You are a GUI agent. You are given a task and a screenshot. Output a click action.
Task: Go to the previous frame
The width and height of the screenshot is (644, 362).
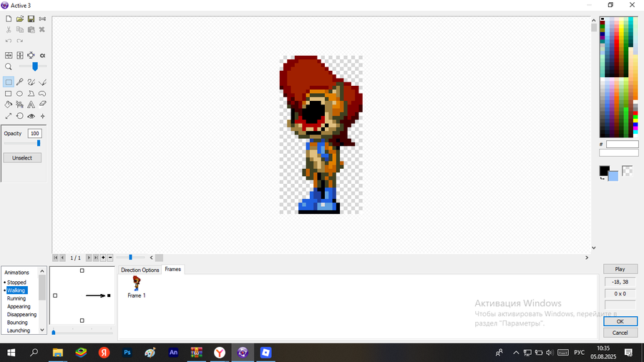[62, 258]
